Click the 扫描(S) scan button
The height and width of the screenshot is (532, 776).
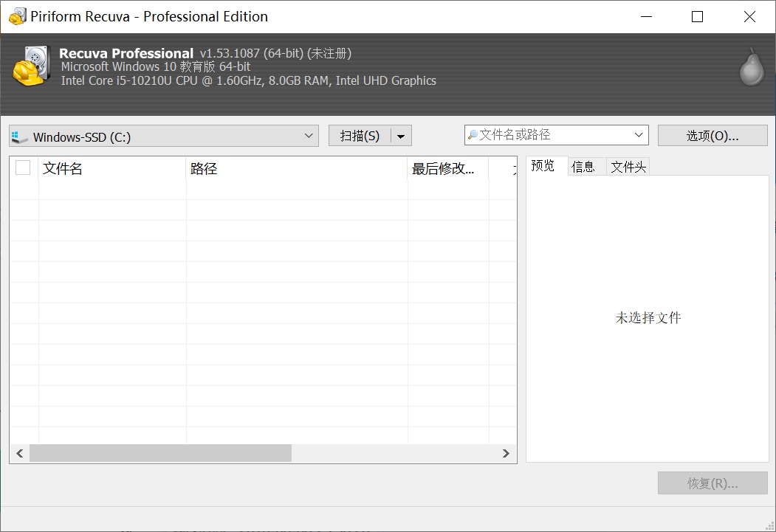(360, 136)
